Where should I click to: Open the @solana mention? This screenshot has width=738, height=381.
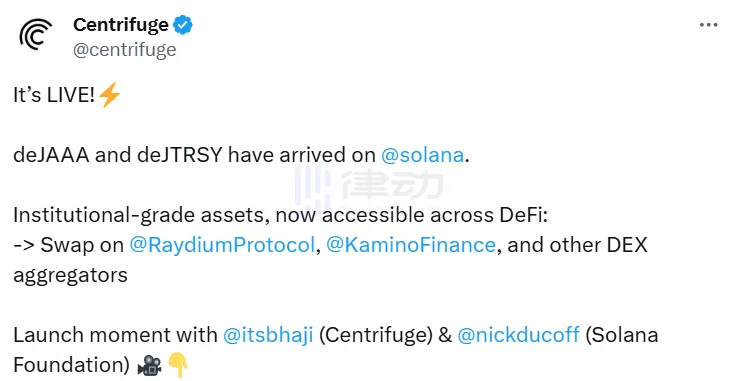pyautogui.click(x=423, y=155)
